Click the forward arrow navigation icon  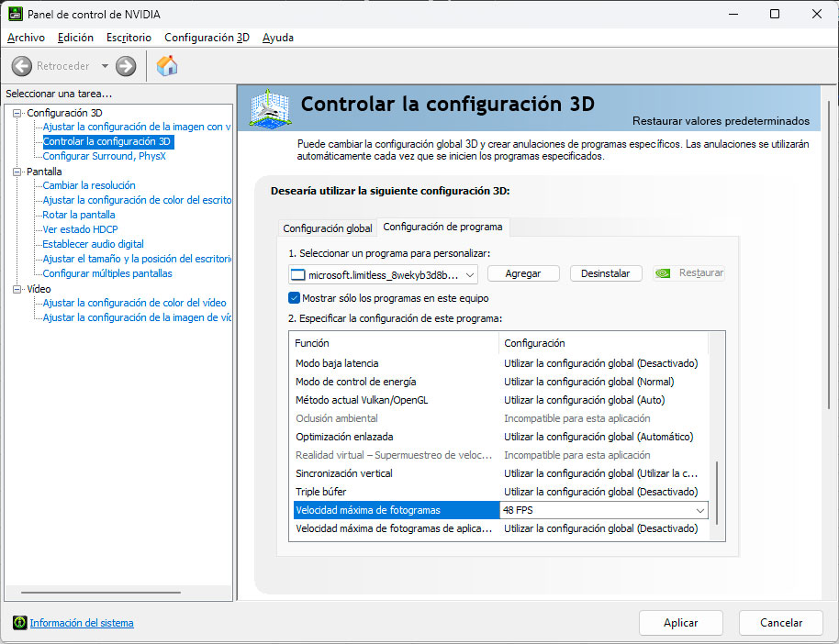coord(126,66)
